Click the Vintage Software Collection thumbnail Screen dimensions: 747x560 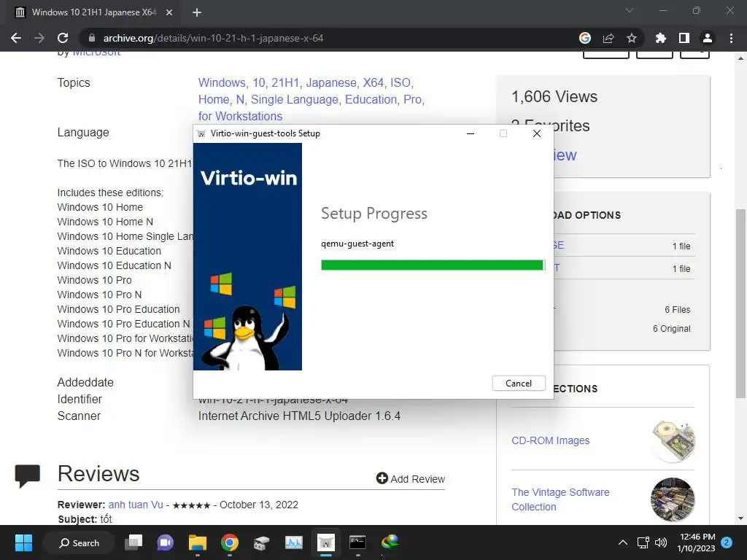(673, 499)
